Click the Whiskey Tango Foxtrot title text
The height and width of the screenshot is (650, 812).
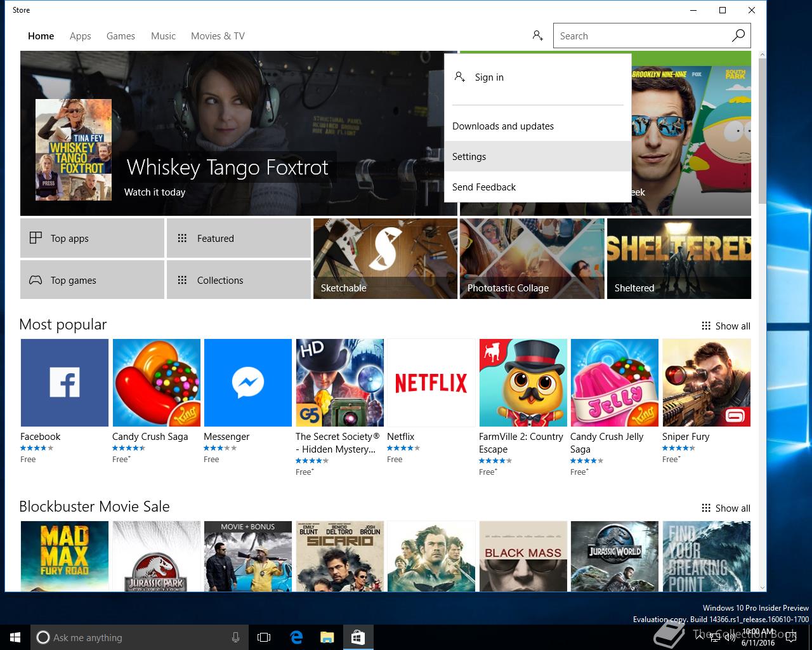227,167
